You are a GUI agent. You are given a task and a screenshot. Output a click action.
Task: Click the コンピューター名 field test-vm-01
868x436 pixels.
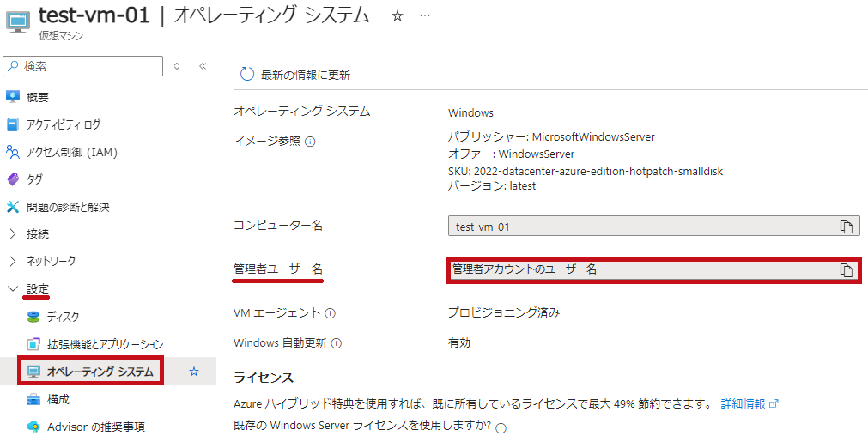click(653, 227)
